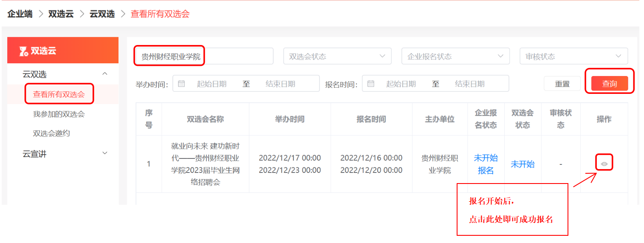Focus the search field containing 贵州财经职业学院
Viewport: 644px width, 243px height.
pyautogui.click(x=205, y=56)
